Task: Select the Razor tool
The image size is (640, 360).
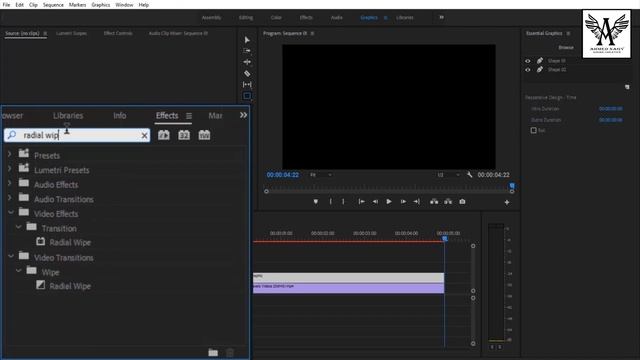Action: click(x=247, y=73)
